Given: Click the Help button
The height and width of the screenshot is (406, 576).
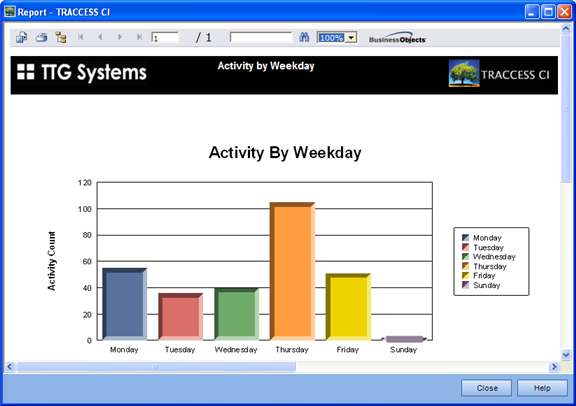Looking at the screenshot, I should point(542,388).
